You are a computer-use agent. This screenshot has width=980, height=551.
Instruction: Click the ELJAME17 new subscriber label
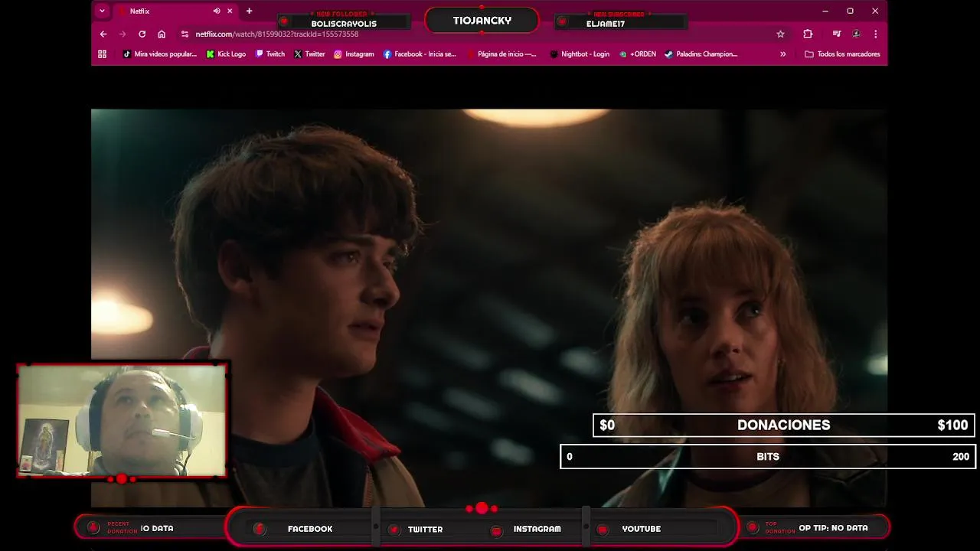(606, 24)
